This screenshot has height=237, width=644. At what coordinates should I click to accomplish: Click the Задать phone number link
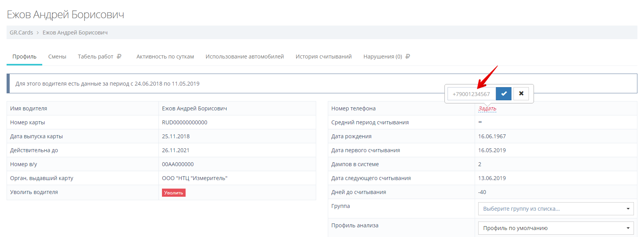click(x=487, y=108)
